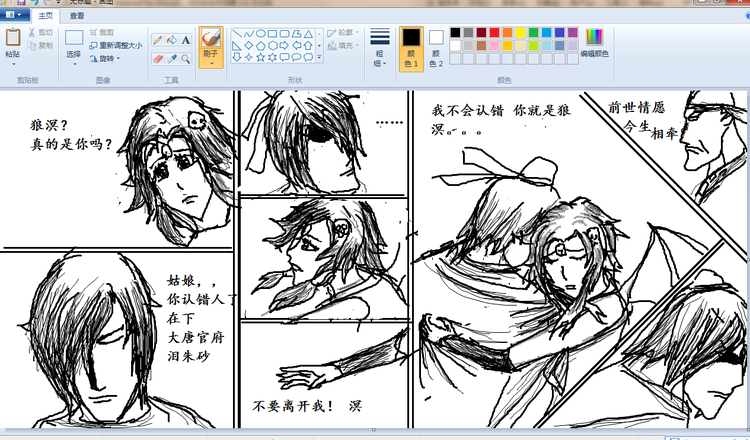Click the Paste (粘贴) clipboard icon
This screenshot has width=750, height=440.
pos(13,38)
